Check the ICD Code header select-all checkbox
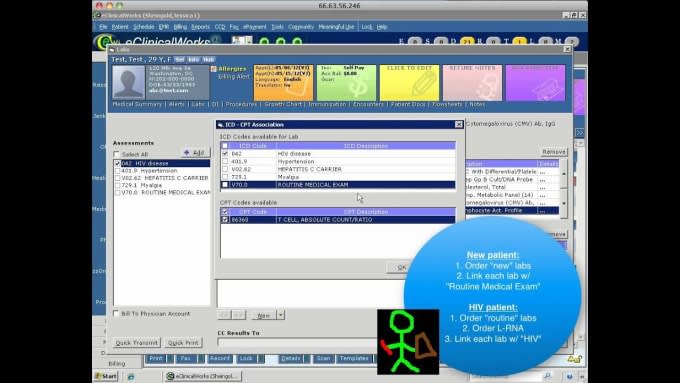This screenshot has width=680, height=383. coord(225,146)
